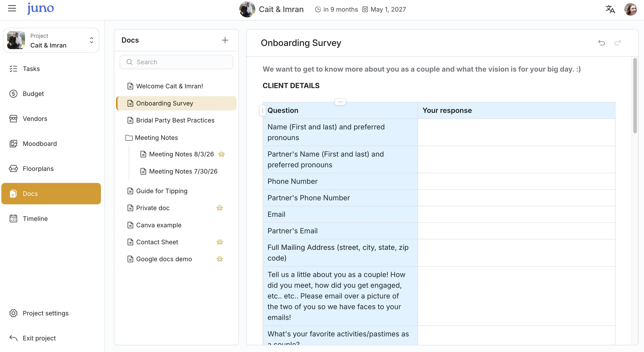Open Vendors in the sidebar

click(x=51, y=119)
